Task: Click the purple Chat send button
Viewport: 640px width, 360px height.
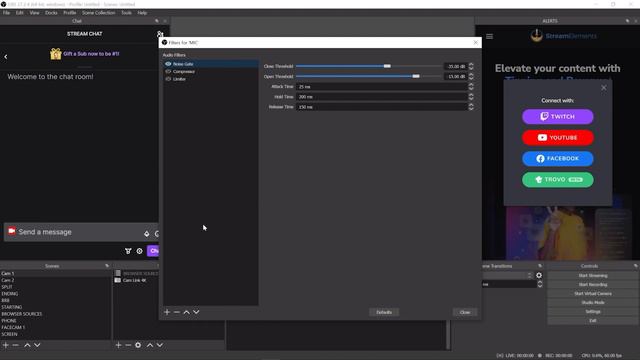Action: 153,251
